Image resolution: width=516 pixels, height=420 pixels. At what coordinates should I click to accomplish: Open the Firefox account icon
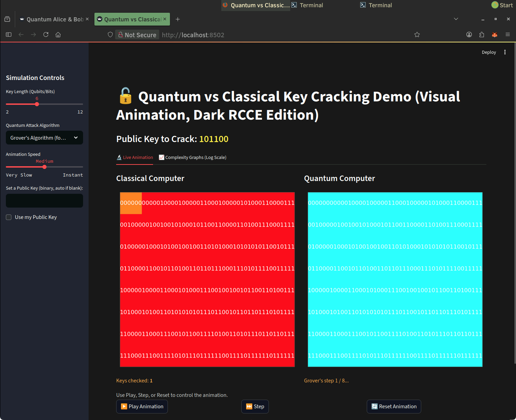coord(469,34)
